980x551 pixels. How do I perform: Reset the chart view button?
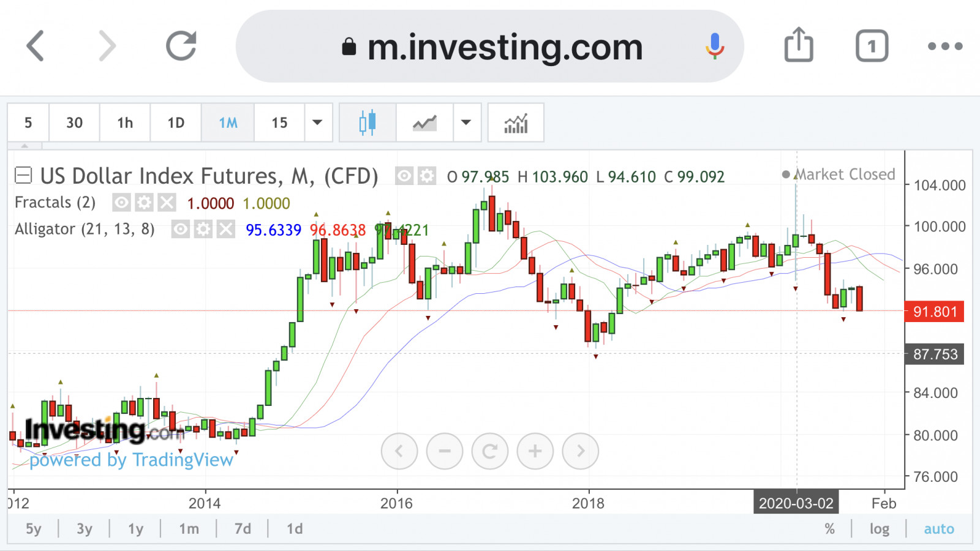(489, 451)
